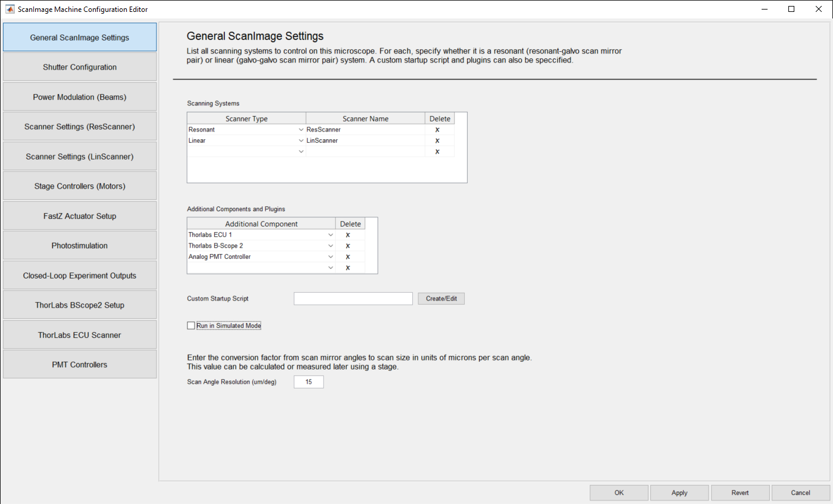Open the Thorlabs B-Scope 2 dropdown
The height and width of the screenshot is (504, 833).
tap(331, 246)
